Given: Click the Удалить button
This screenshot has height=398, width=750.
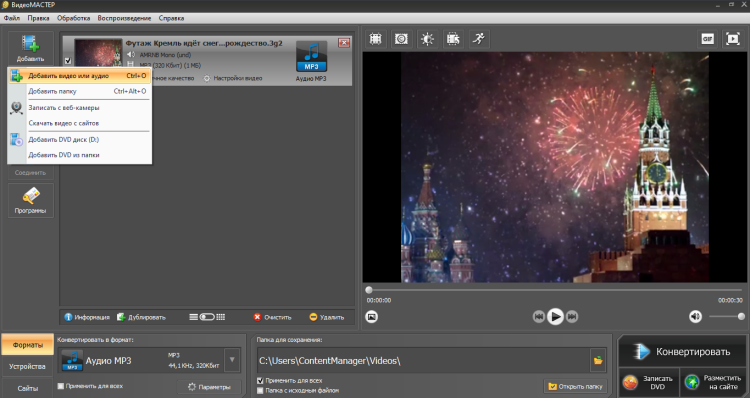Looking at the screenshot, I should pos(327,317).
